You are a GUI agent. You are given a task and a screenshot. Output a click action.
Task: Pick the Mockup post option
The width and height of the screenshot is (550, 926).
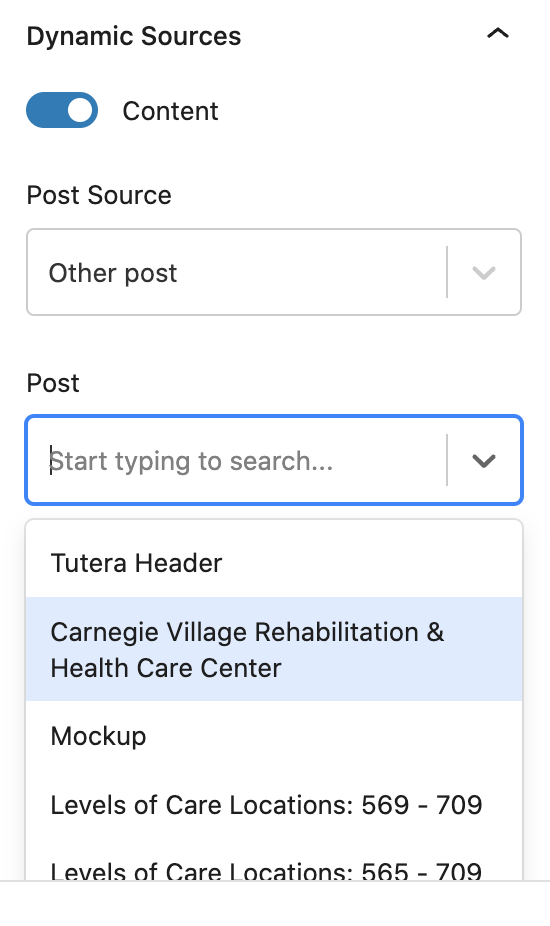(274, 736)
